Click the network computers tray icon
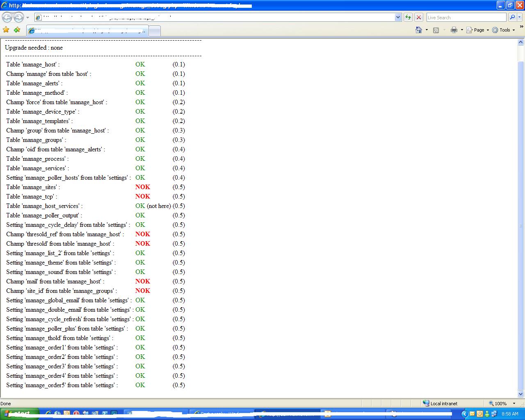Image resolution: width=525 pixels, height=420 pixels. (493, 414)
